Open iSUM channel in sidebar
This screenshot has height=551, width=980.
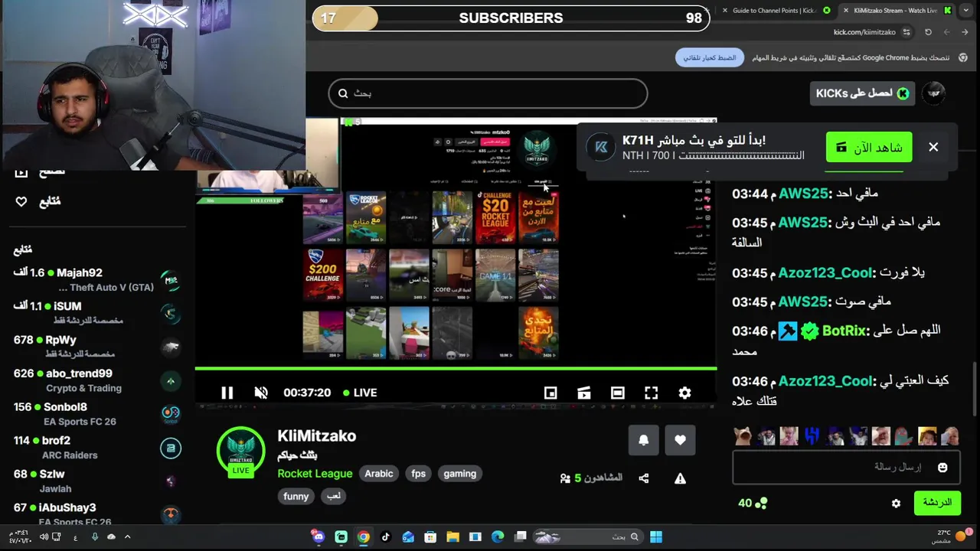pos(96,313)
